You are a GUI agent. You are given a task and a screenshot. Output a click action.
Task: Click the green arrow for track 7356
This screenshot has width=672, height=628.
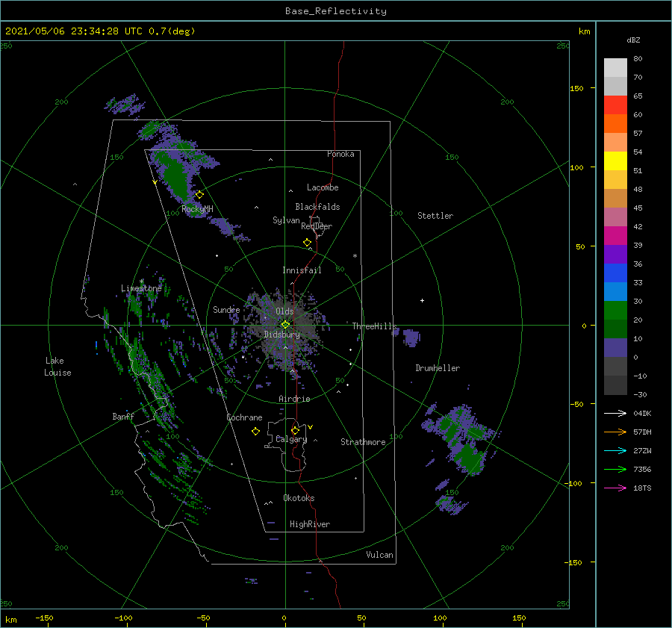[x=615, y=470]
